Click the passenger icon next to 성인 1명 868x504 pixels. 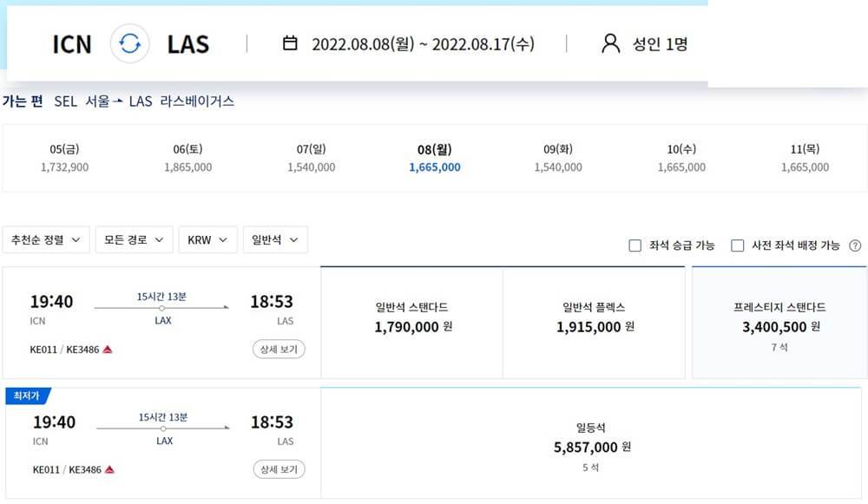(x=608, y=43)
